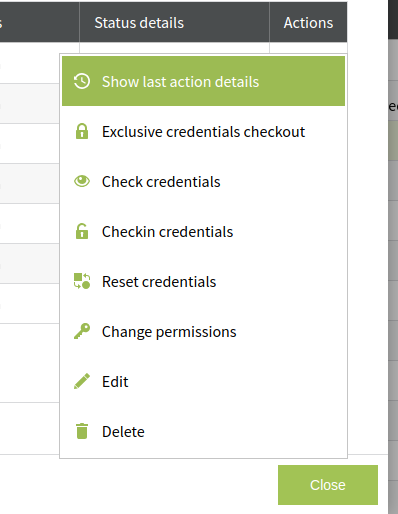
Task: Click the swap-shapes Reset credentials icon
Action: point(82,281)
